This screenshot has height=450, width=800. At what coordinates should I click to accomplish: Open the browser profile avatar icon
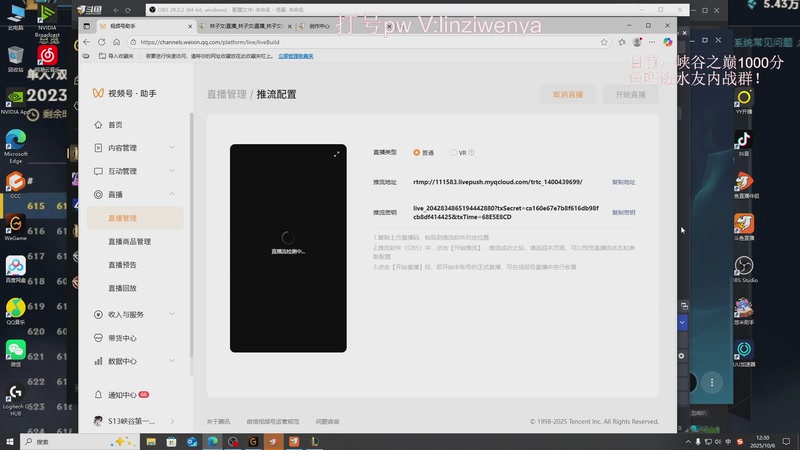pos(637,42)
